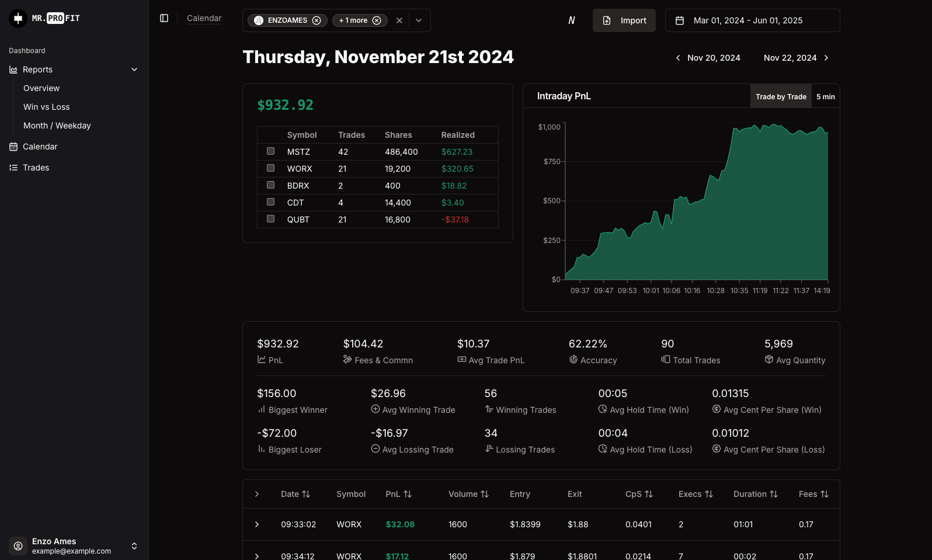Click the Avg Winning Trade plus icon
932x560 pixels.
375,409
